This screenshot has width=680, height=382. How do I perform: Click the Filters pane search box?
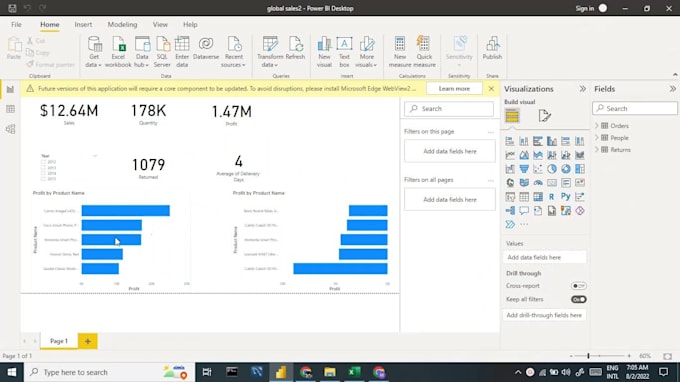(x=449, y=109)
